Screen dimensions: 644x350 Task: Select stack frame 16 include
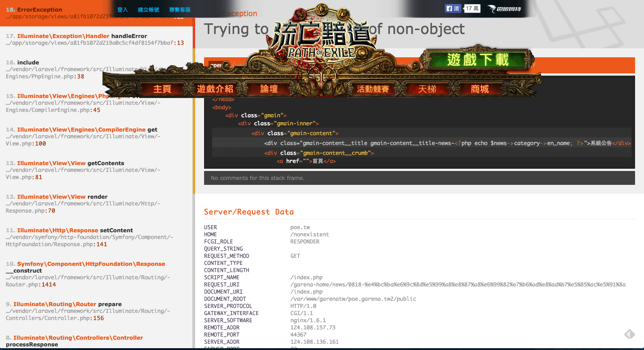96,69
